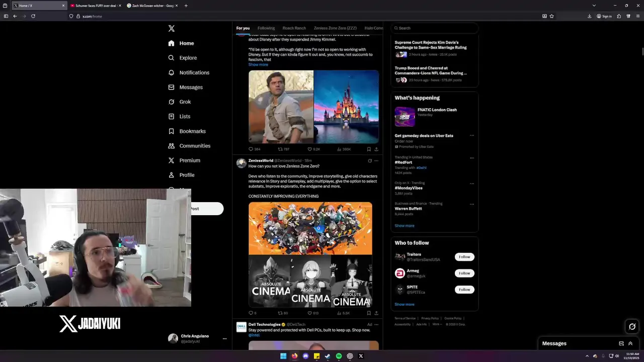
Task: Expand footer More links
Action: (x=437, y=324)
